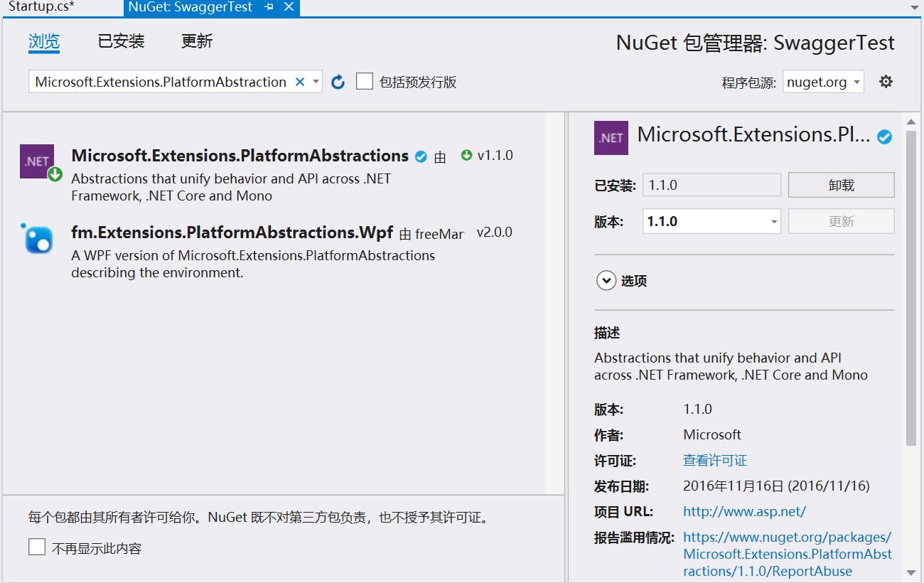Click the v1.1.0 version label in list

click(x=495, y=156)
